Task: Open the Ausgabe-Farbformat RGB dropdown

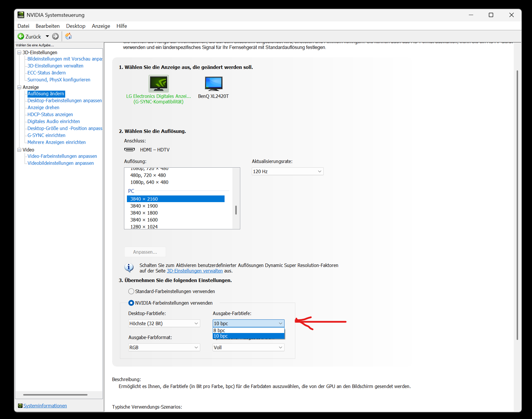Action: pos(164,347)
